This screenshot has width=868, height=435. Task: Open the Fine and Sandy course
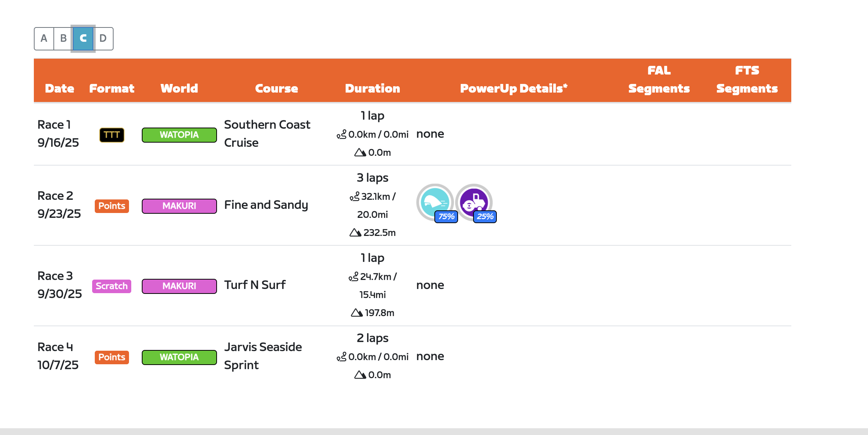point(266,205)
